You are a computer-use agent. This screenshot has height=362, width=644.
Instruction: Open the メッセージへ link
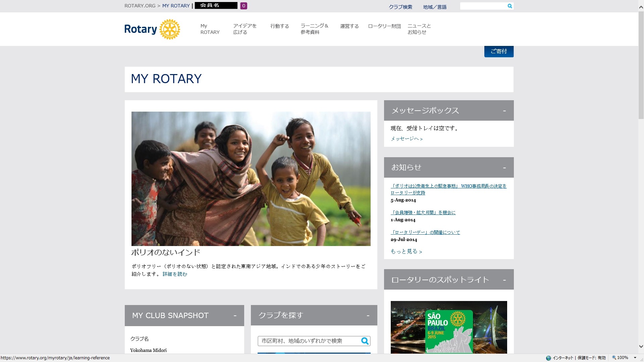(407, 139)
